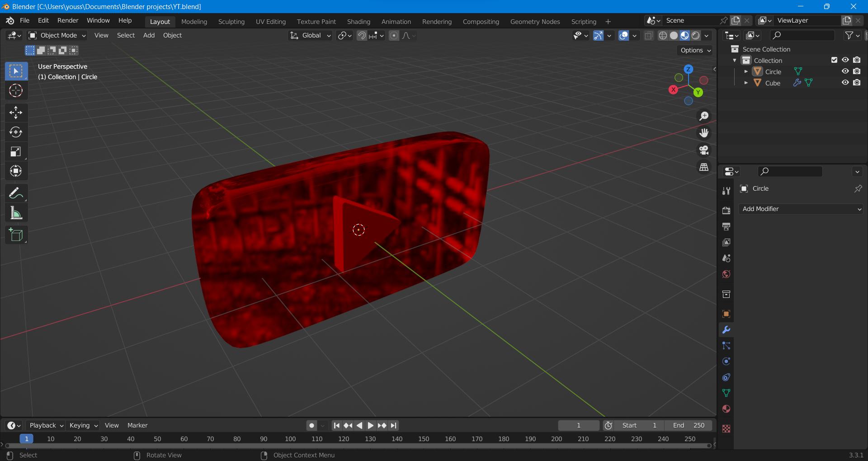Hide the Cube object in viewport
Viewport: 868px width, 461px height.
pos(845,83)
